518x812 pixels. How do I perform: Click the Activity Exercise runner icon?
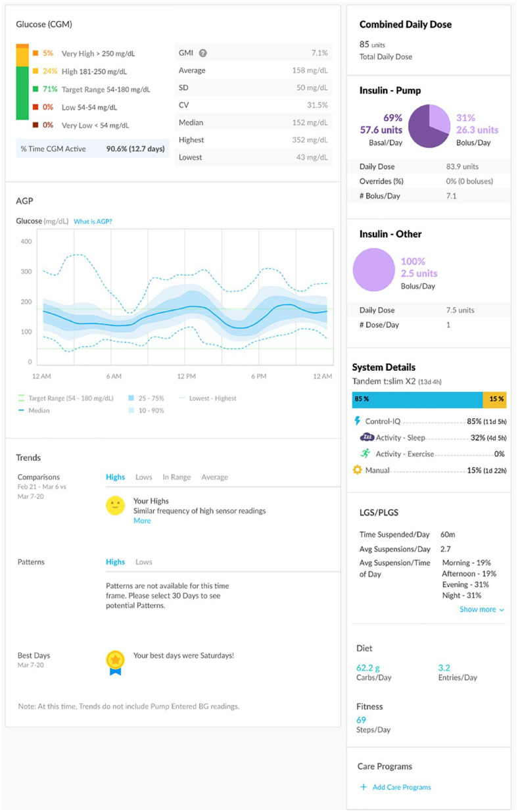365,454
